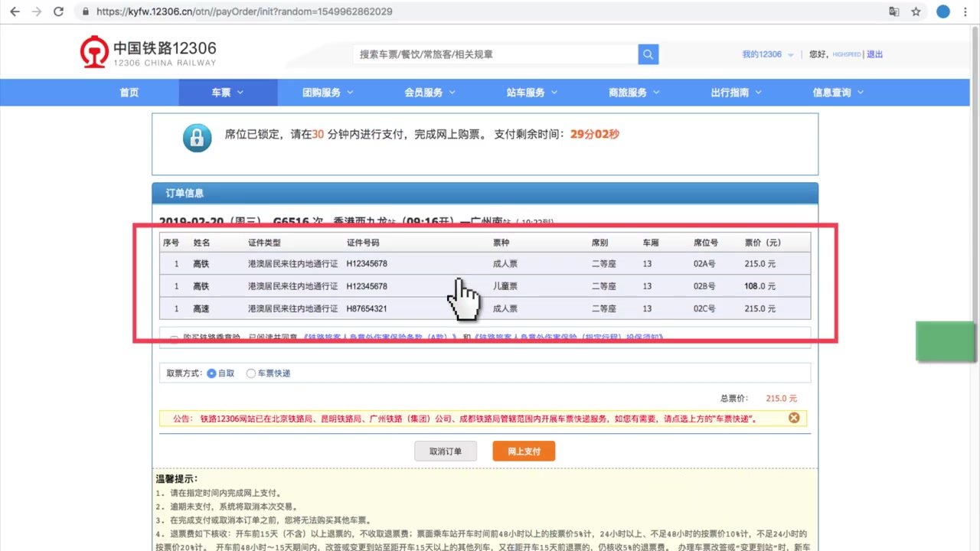980x551 pixels.
Task: Click ID H12345678 in the 02A号 row
Action: (367, 263)
